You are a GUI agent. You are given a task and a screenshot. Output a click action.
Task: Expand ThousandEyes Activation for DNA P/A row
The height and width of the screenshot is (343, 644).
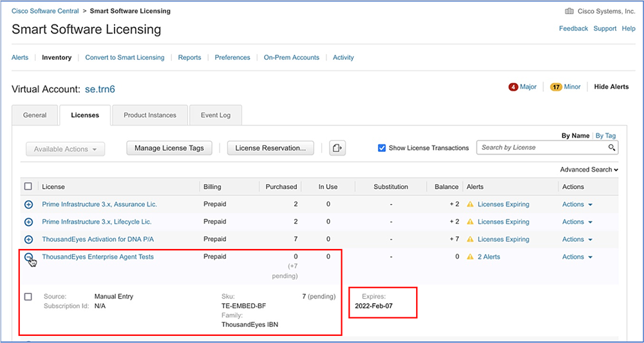[28, 239]
